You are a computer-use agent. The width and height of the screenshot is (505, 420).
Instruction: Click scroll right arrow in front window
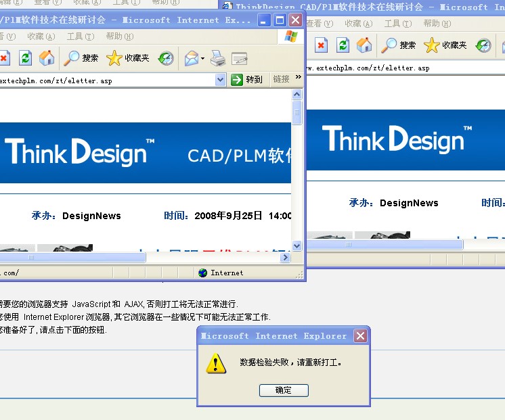(285, 258)
